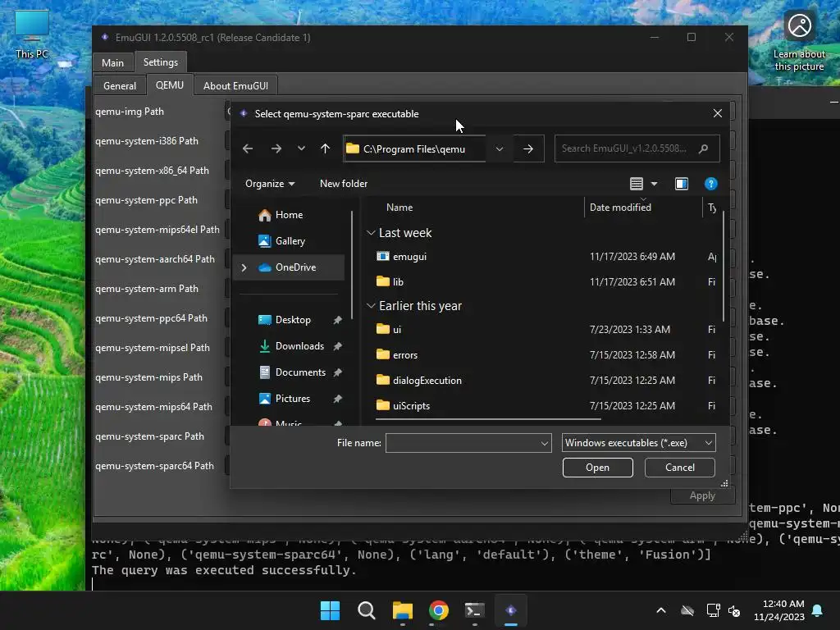Switch to Settings tab in EmuGUI
Screen dimensions: 840x630
[160, 62]
